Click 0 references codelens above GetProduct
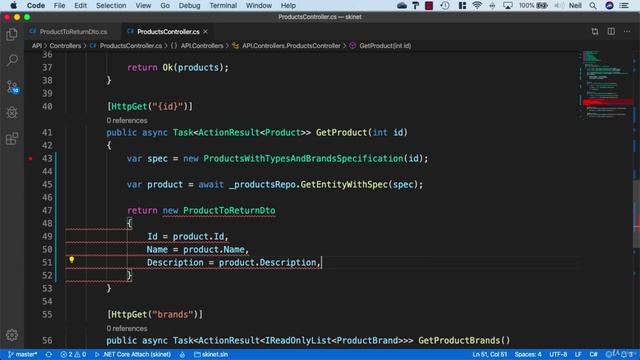This screenshot has width=640, height=360. point(127,120)
